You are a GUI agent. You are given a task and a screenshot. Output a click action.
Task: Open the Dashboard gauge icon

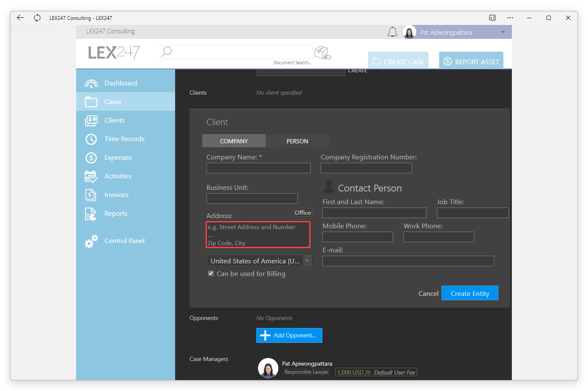(91, 83)
